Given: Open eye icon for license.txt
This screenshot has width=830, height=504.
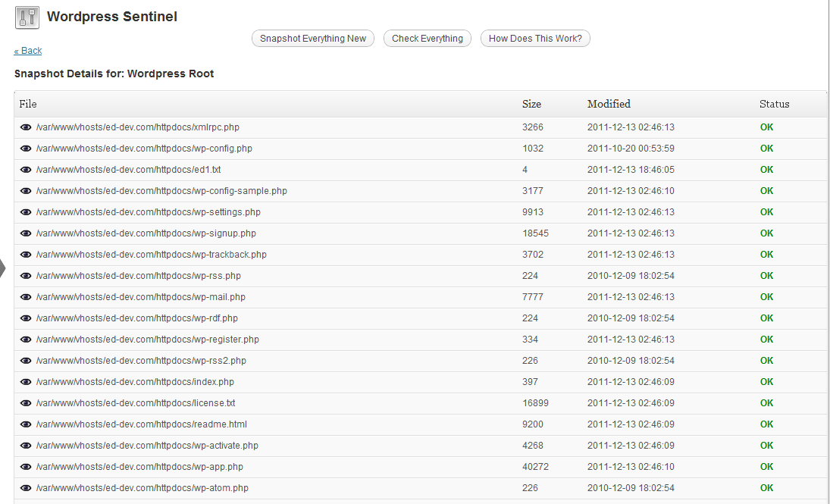Looking at the screenshot, I should (x=26, y=403).
